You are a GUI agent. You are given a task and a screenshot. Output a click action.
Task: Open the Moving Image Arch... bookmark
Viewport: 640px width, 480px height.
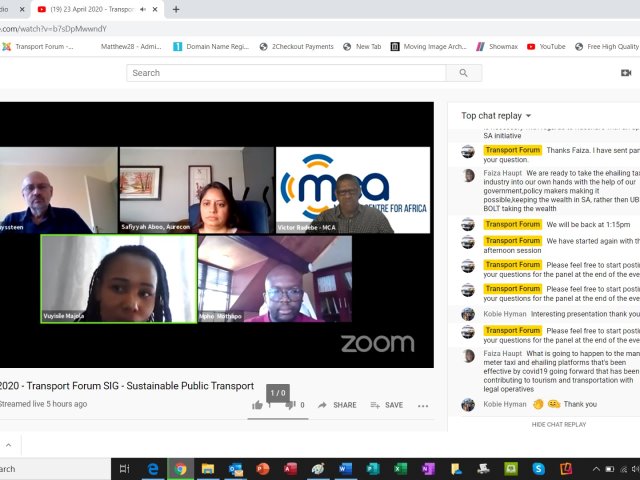pyautogui.click(x=428, y=47)
